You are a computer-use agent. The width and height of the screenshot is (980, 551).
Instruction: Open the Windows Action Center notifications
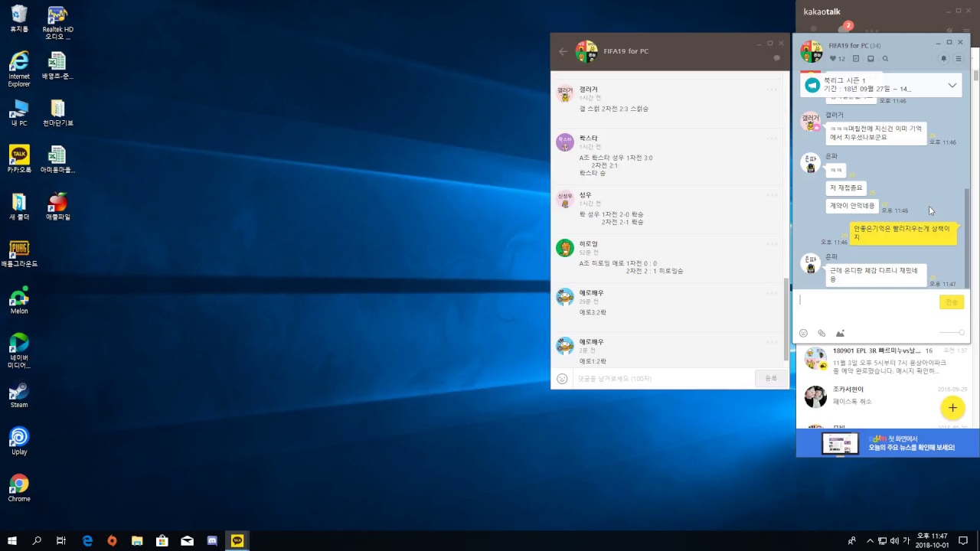(963, 540)
